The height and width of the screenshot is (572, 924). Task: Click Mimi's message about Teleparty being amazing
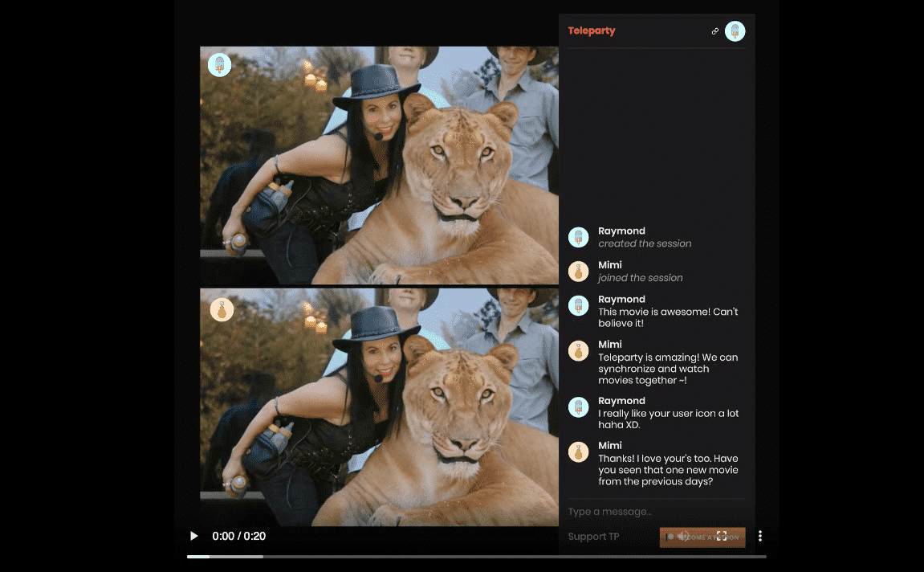[668, 369]
